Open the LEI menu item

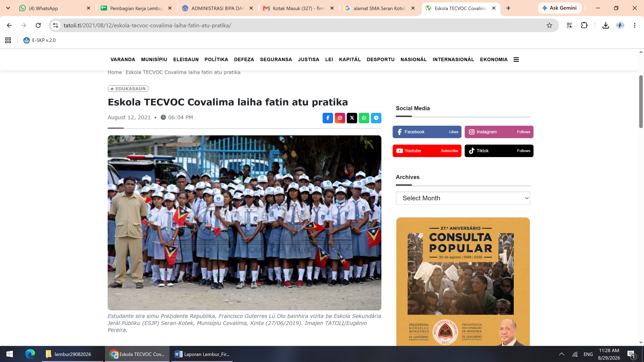click(x=329, y=60)
